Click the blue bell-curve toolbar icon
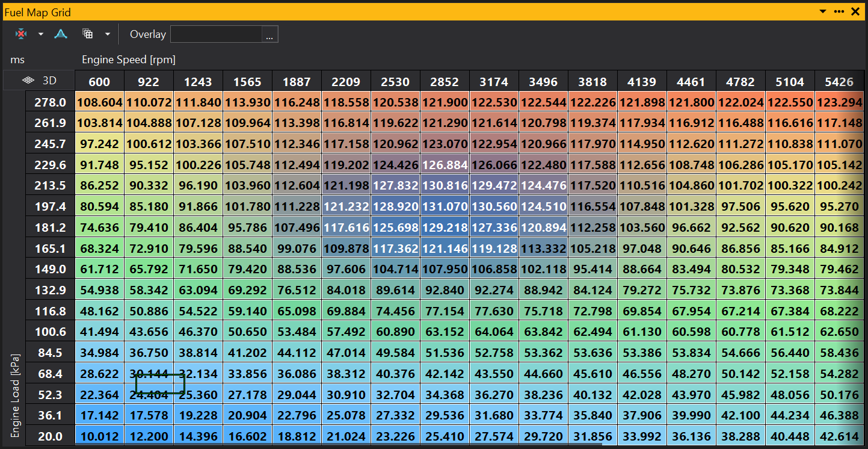Image resolution: width=868 pixels, height=449 pixels. coord(61,34)
